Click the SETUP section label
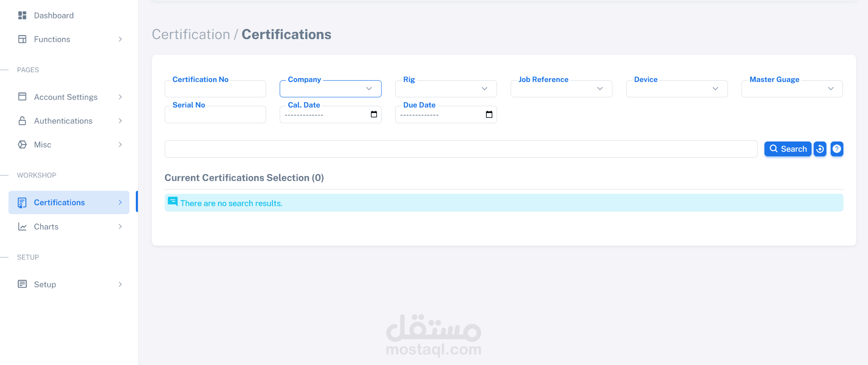The image size is (868, 365). tap(28, 257)
